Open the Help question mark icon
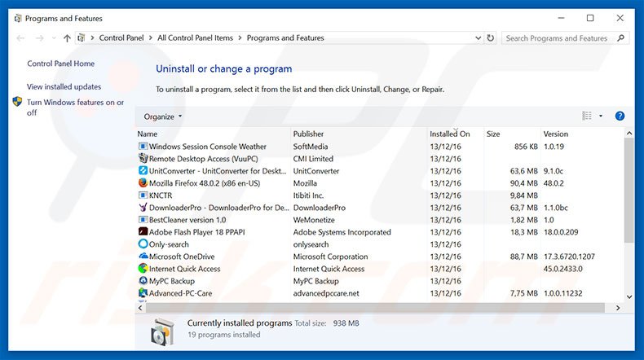Image resolution: width=644 pixels, height=360 pixels. 620,116
